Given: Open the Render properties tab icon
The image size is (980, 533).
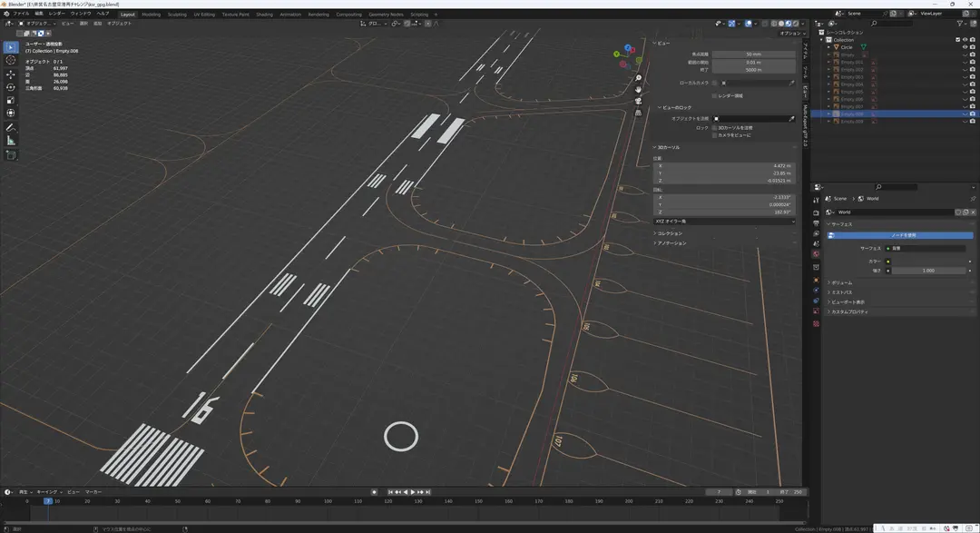Looking at the screenshot, I should coord(816,212).
